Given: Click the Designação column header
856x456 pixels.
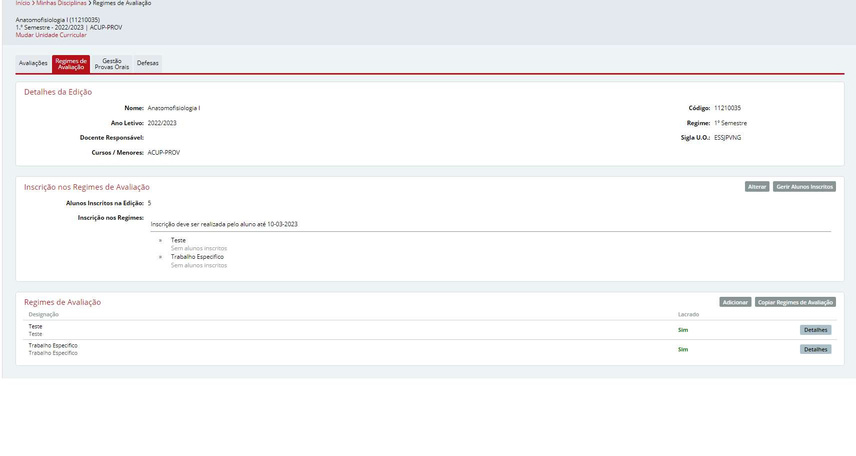Looking at the screenshot, I should [x=44, y=315].
